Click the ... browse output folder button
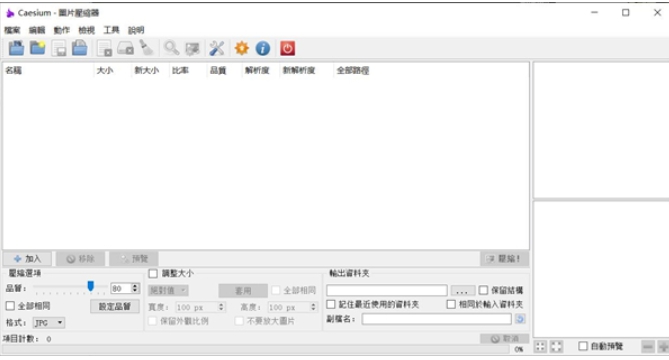Screen dimensions: 669x360 [x=462, y=291]
